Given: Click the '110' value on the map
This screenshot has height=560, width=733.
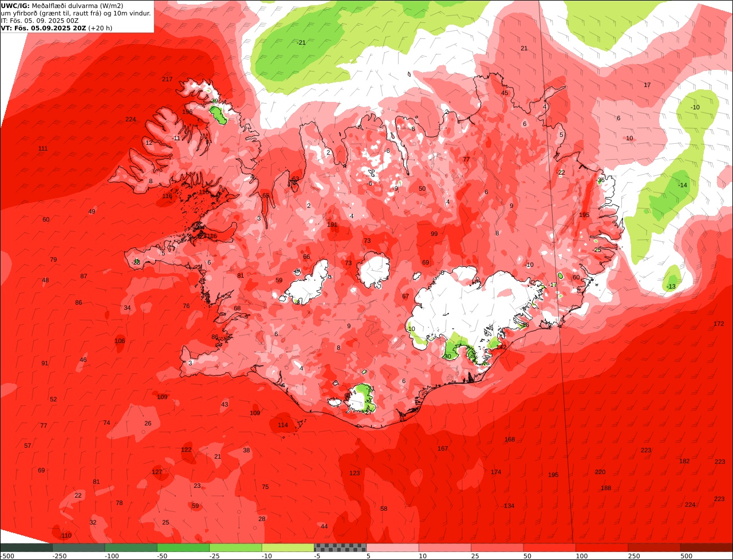Looking at the screenshot, I should point(66,535).
